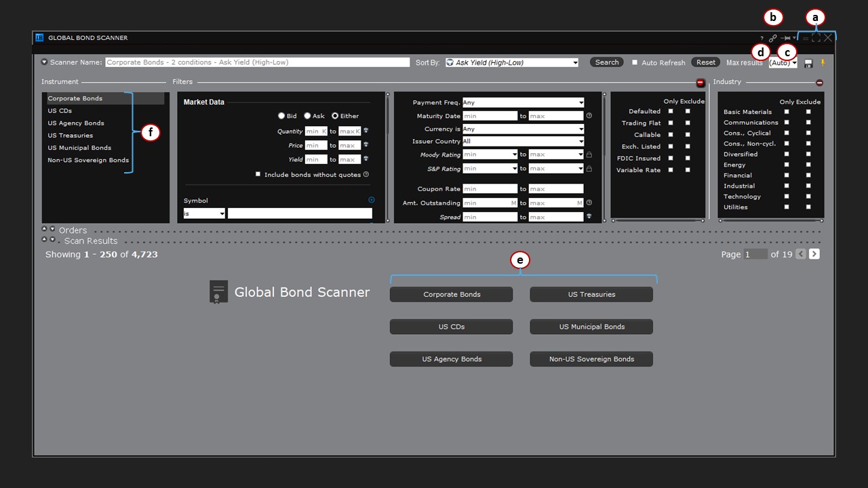Screen dimensions: 868x488
Task: Tick the Callable Only checkbox
Action: point(671,135)
